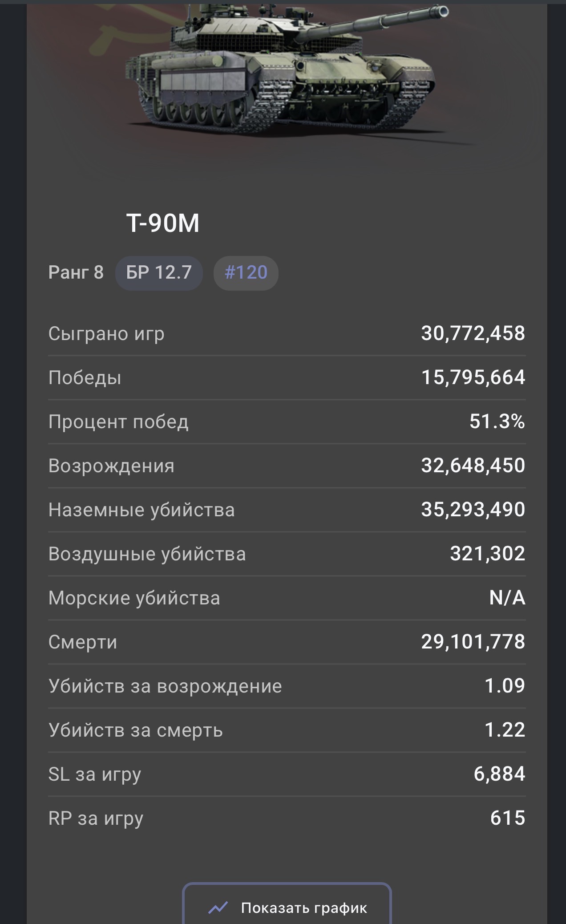Select the Сыграно игр row label
This screenshot has height=924, width=566.
click(x=106, y=334)
